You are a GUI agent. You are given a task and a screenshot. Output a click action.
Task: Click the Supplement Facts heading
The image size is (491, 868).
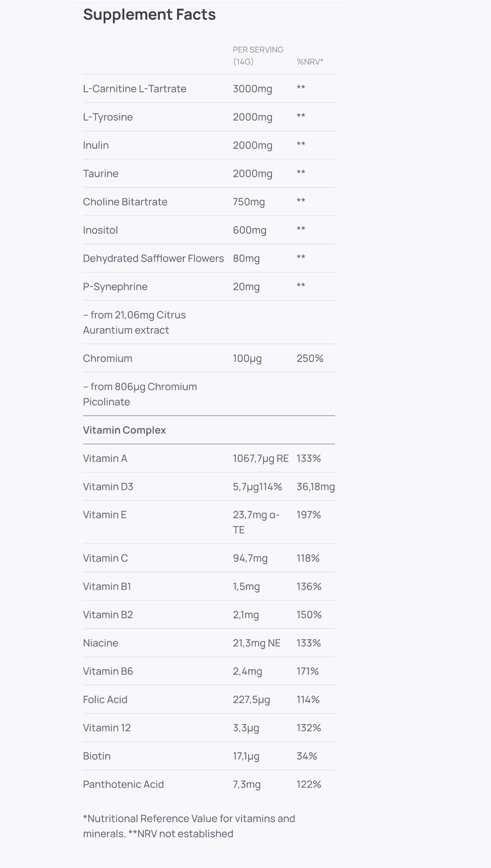(x=149, y=15)
